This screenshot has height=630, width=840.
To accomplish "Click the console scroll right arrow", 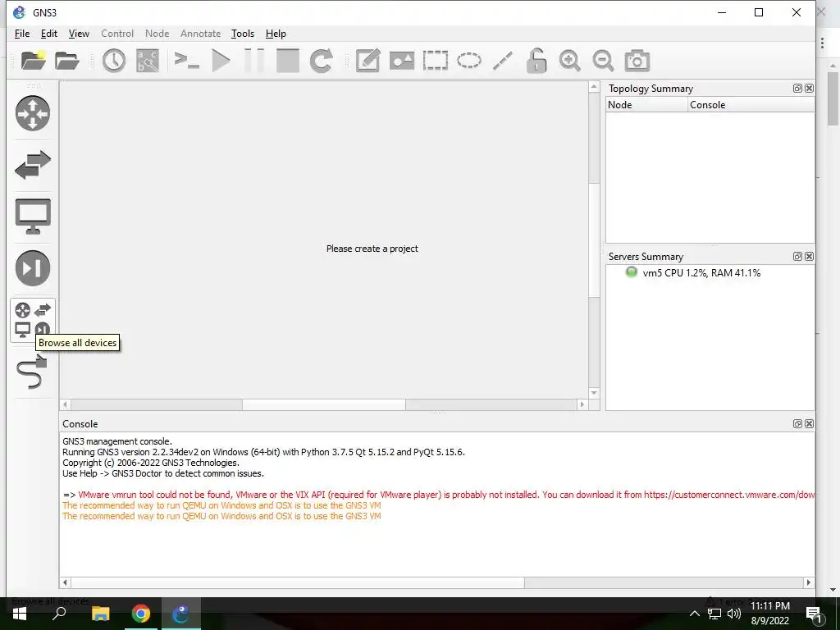I will [808, 582].
